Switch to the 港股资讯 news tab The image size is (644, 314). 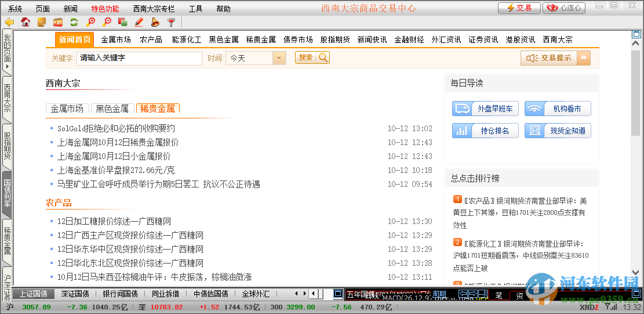click(x=521, y=40)
